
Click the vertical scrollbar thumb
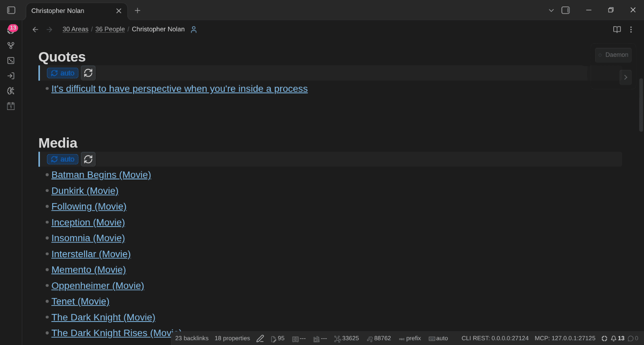[641, 105]
